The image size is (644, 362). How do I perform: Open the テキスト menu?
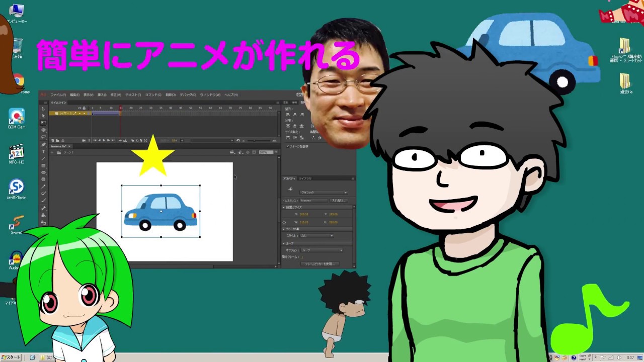[133, 95]
